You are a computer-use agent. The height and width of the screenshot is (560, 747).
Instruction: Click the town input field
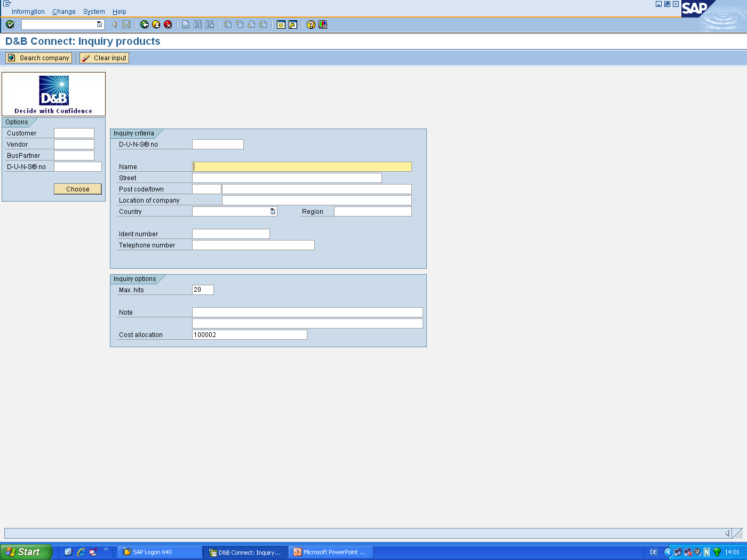(317, 189)
